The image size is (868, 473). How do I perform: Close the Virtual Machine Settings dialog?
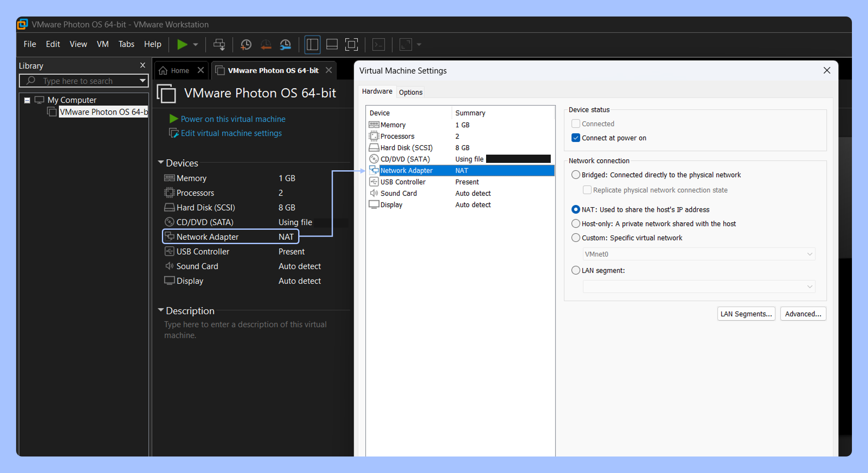click(827, 70)
